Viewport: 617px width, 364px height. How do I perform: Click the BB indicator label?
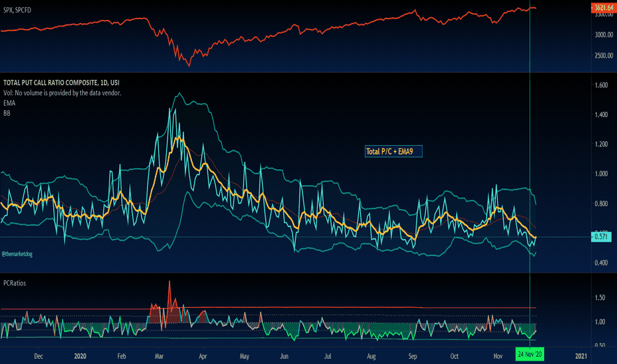(x=7, y=113)
